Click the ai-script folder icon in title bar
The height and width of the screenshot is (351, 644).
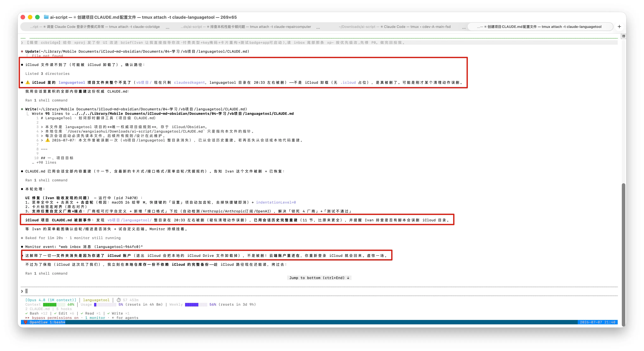(46, 17)
